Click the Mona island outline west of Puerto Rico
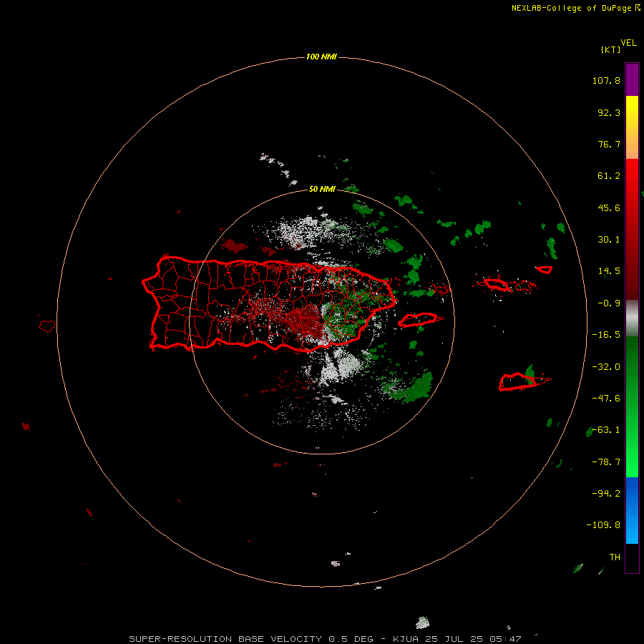Viewport: 644px width, 644px height. (47, 326)
